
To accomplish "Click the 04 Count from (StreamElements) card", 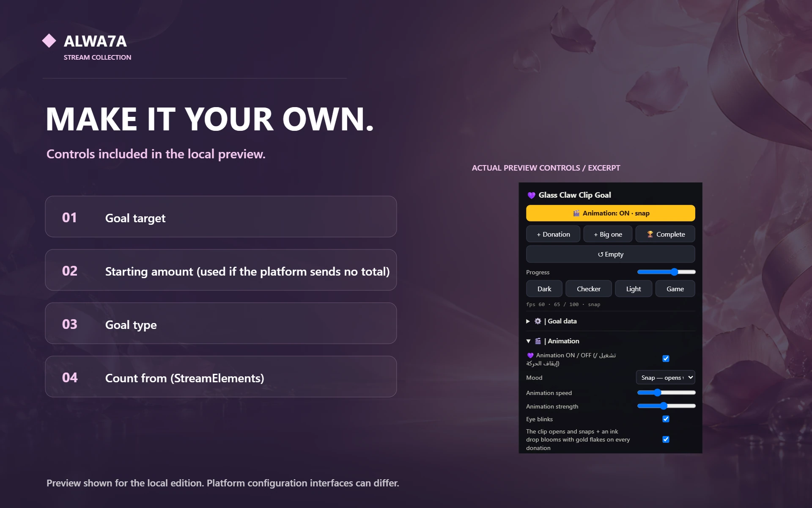I will pyautogui.click(x=221, y=377).
